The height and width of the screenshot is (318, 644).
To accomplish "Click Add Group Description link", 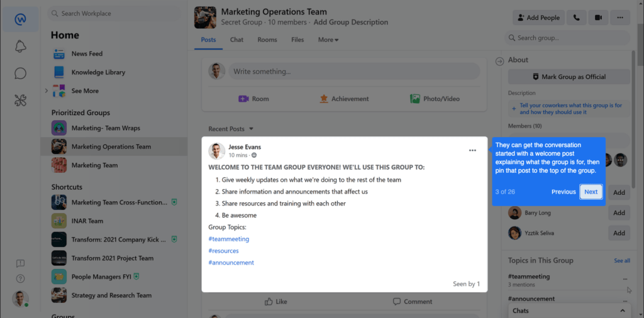I will [x=351, y=22].
